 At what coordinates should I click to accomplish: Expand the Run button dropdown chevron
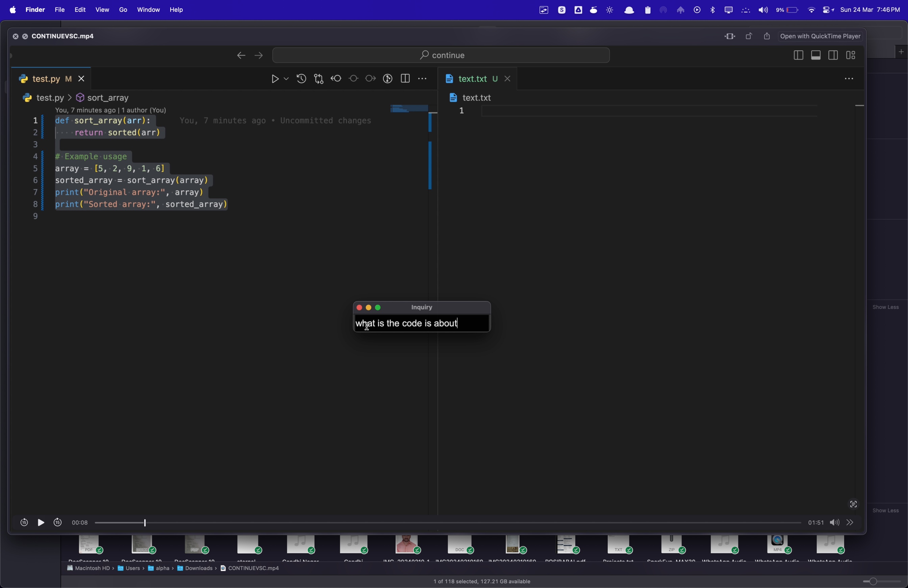(286, 79)
